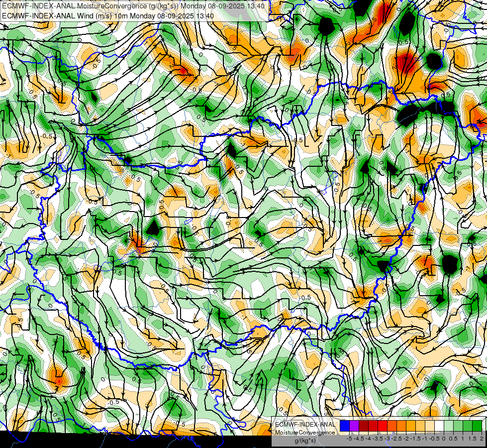Click the MoistureConvergence title line at top
487x448 pixels.
133,6
